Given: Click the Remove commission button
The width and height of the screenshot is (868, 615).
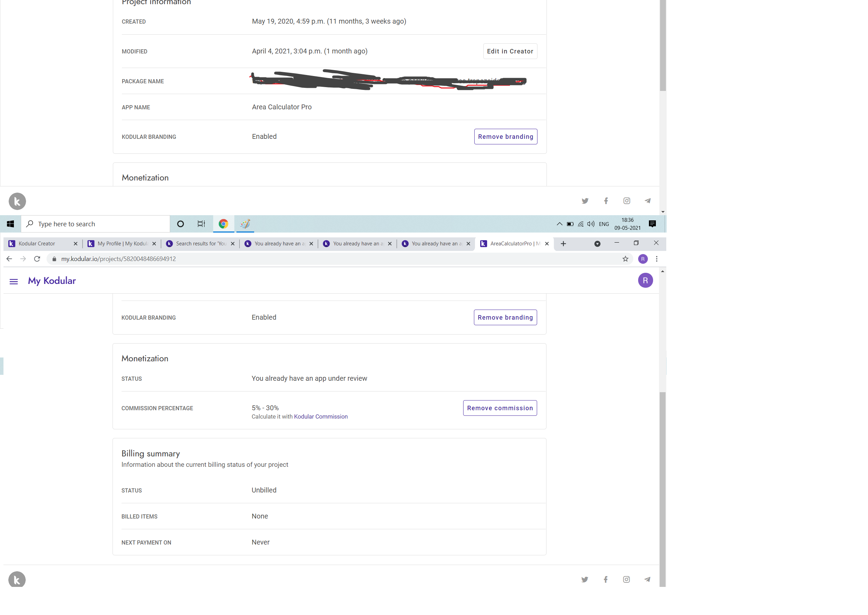Looking at the screenshot, I should pos(500,408).
